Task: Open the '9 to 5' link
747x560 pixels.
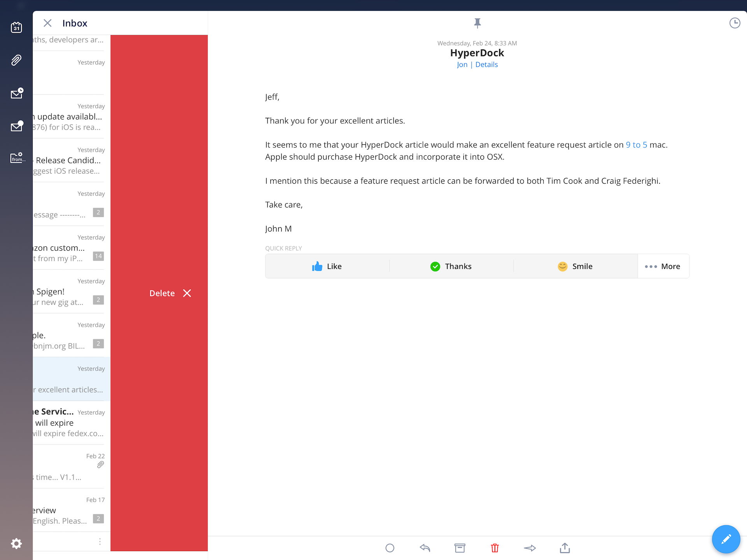Action: pyautogui.click(x=636, y=145)
